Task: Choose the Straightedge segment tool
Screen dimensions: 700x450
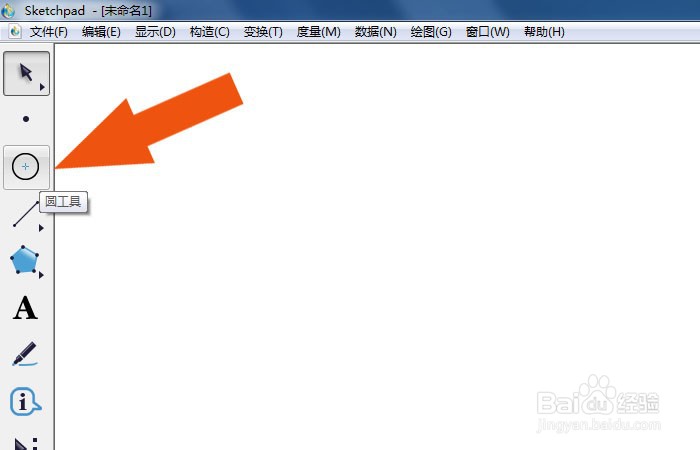Action: tap(25, 214)
